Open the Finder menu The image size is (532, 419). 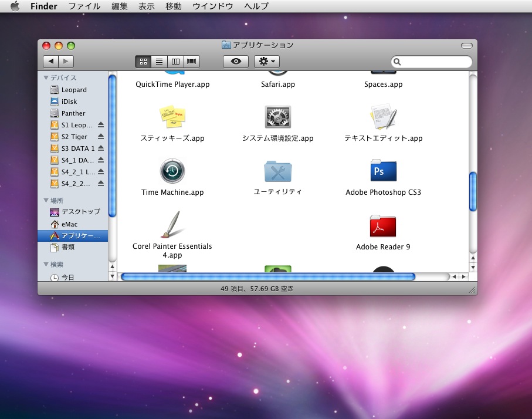(44, 6)
